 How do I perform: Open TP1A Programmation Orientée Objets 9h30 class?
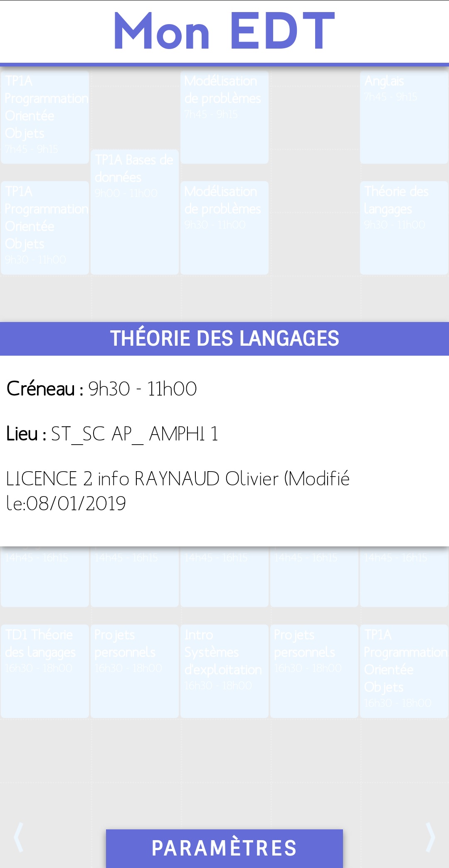coord(45,227)
